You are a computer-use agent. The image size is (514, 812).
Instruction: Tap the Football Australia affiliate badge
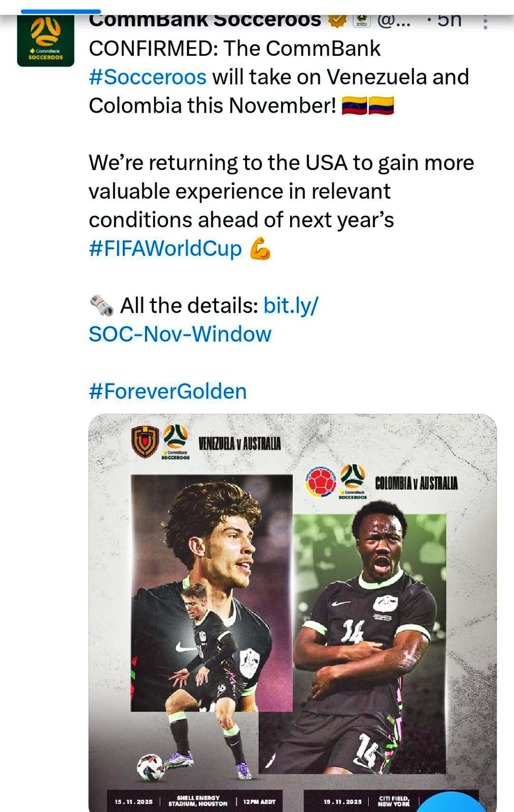pyautogui.click(x=361, y=20)
